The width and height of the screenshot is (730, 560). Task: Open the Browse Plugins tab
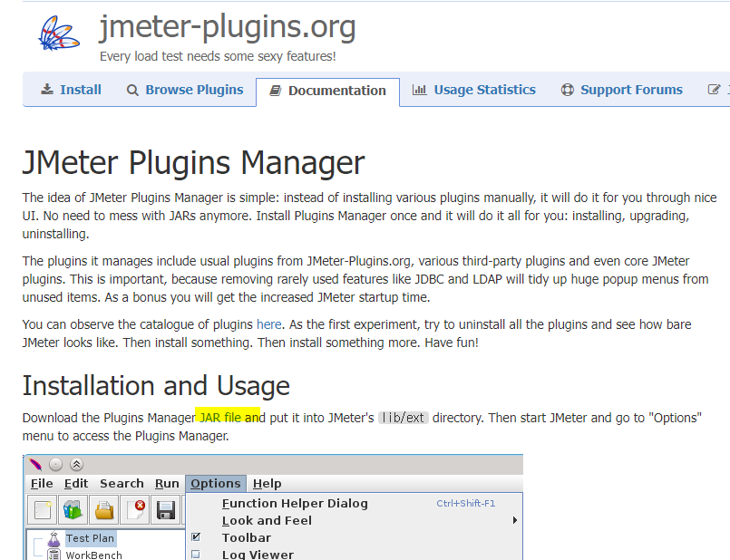coord(185,90)
